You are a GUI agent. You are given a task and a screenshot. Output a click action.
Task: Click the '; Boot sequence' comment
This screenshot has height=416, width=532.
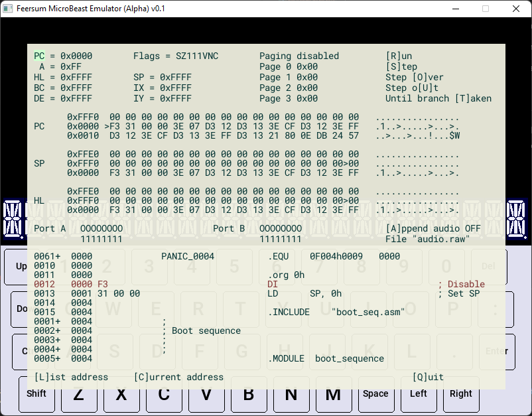pos(202,331)
